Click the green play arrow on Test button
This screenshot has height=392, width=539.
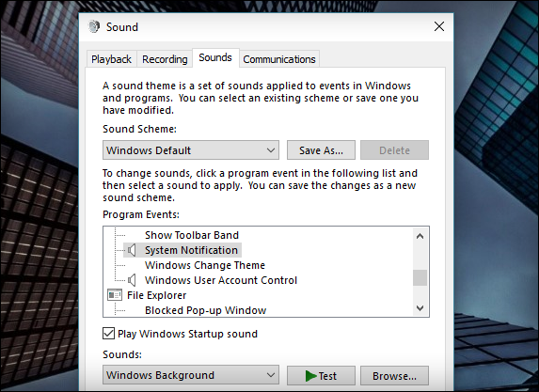(x=310, y=376)
